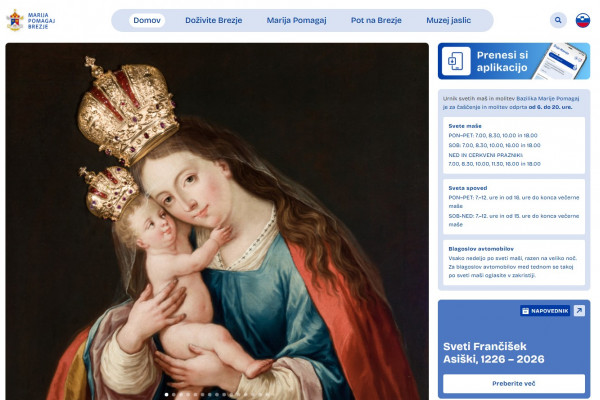
Task: Open the Pot na Brezje menu
Action: pyautogui.click(x=376, y=20)
